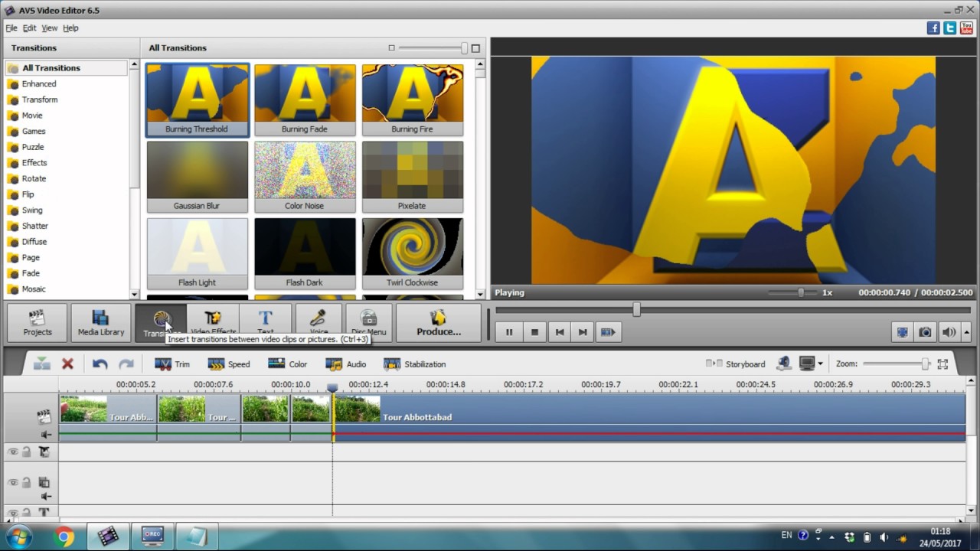
Task: Open the Video Effects panel
Action: [x=213, y=323]
